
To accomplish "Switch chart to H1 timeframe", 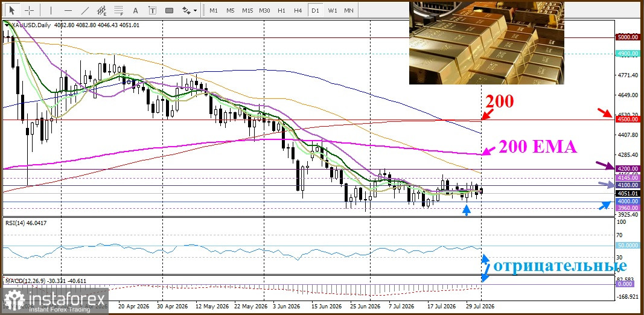I will [x=281, y=10].
